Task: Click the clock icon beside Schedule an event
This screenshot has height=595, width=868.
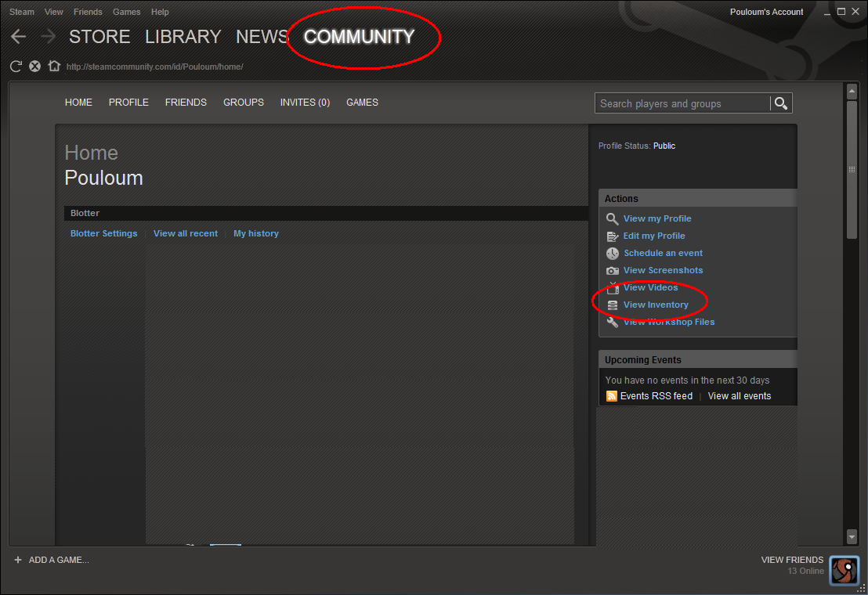Action: pyautogui.click(x=613, y=254)
